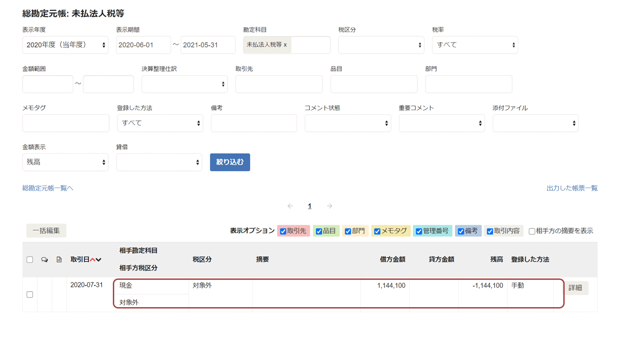637x364 pixels.
Task: Go to next page arrow
Action: point(330,206)
